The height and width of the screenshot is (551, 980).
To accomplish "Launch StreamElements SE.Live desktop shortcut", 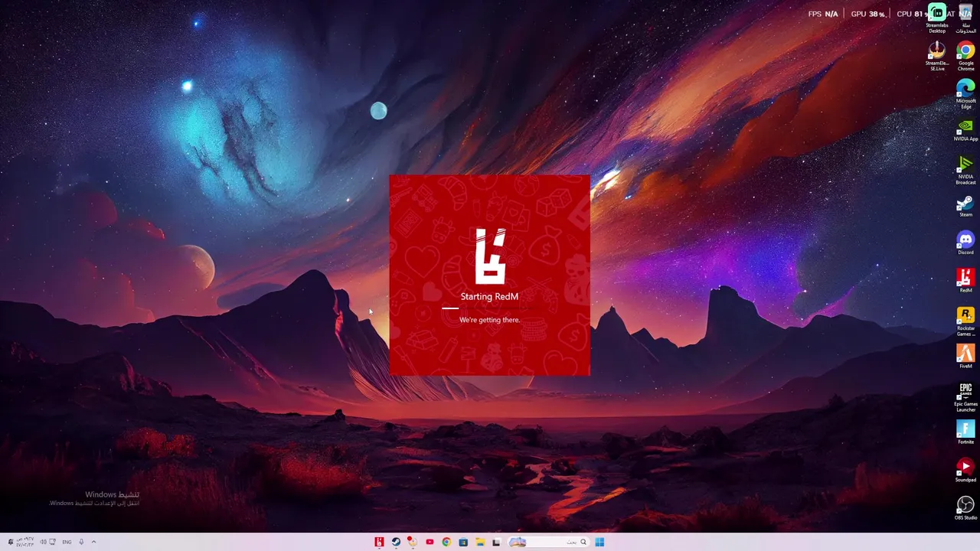I will (x=937, y=56).
